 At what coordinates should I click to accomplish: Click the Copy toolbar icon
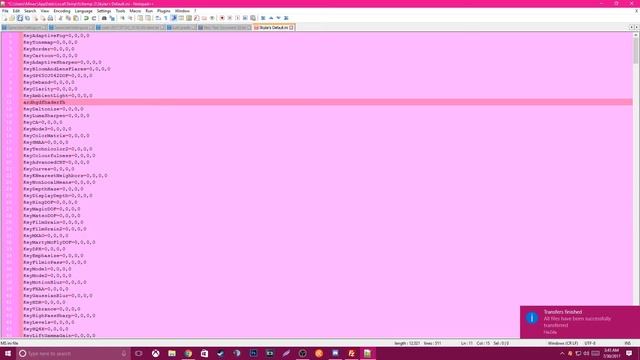click(68, 18)
